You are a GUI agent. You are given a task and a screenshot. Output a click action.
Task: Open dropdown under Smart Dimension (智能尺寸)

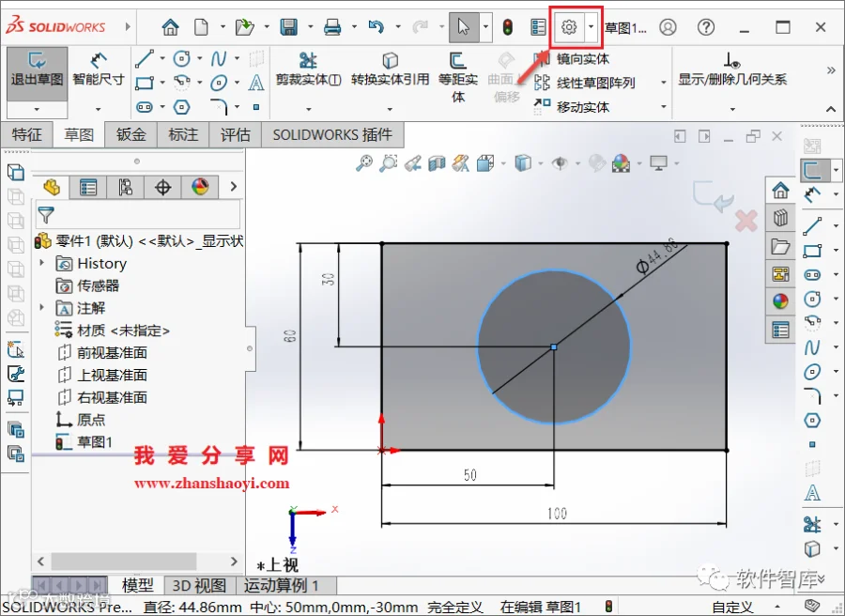[98, 110]
